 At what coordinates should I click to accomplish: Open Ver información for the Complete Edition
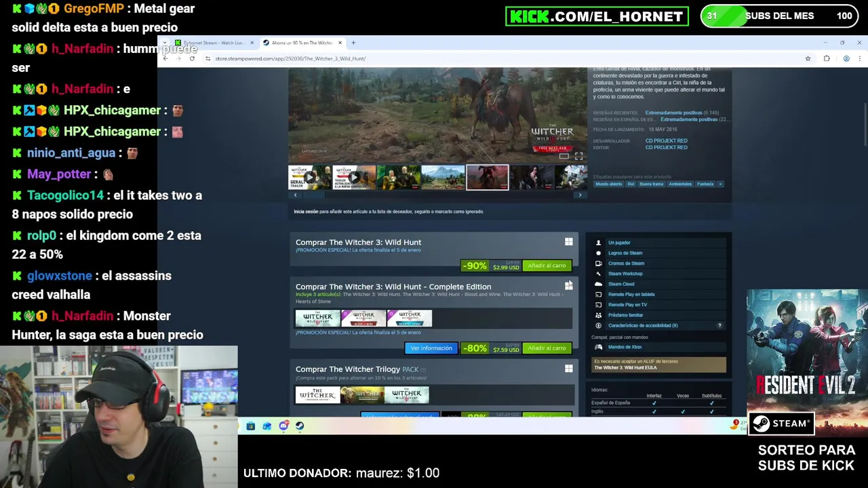pyautogui.click(x=431, y=348)
